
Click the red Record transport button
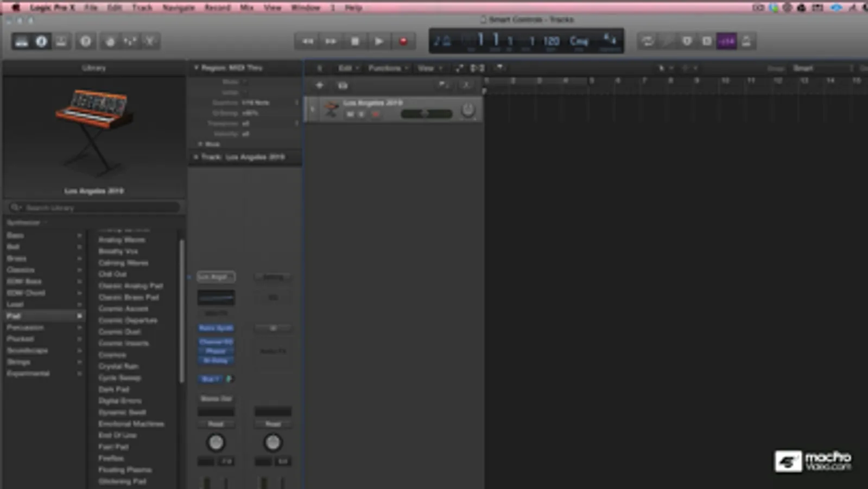[x=403, y=41]
